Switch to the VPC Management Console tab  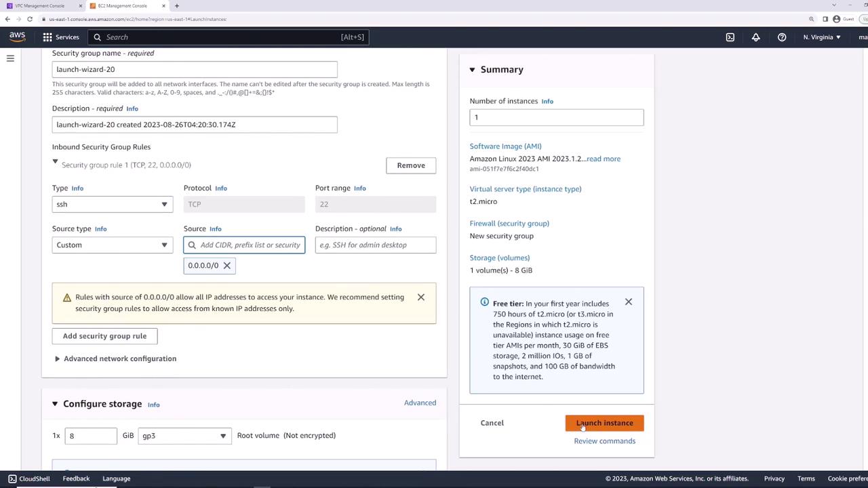click(43, 6)
